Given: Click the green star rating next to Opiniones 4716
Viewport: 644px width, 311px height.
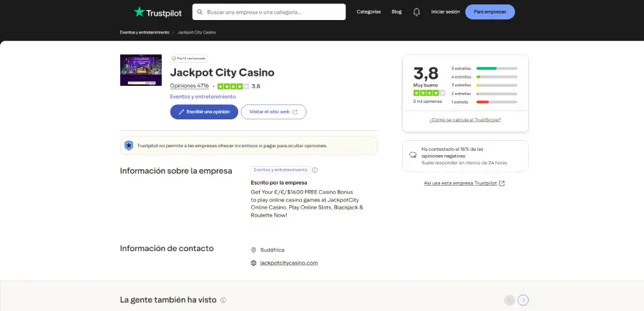Looking at the screenshot, I should pyautogui.click(x=233, y=87).
